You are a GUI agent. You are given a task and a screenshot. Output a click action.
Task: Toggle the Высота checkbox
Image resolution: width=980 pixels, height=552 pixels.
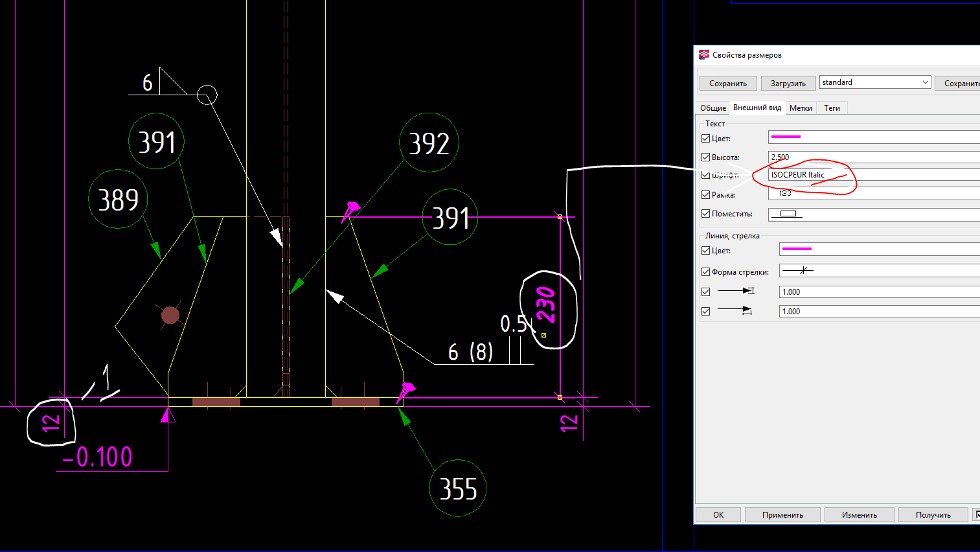point(706,157)
